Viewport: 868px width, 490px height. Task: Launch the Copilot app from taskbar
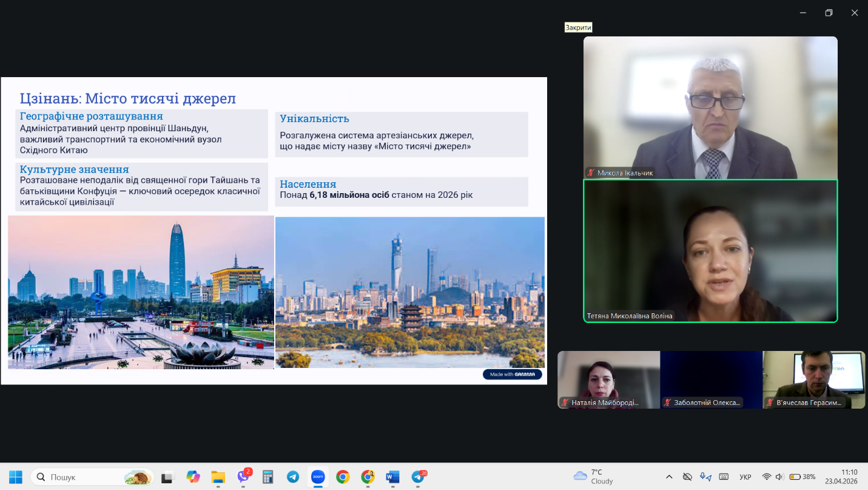coord(193,477)
